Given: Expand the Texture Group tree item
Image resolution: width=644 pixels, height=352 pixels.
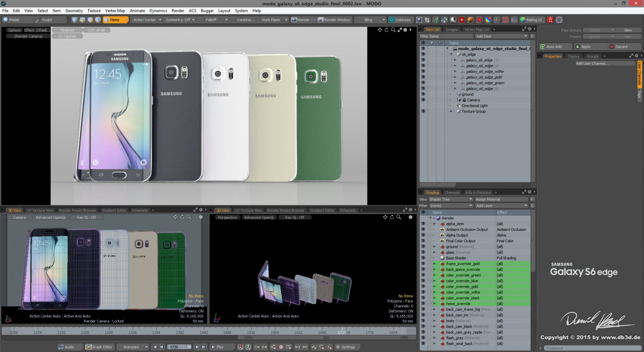Looking at the screenshot, I should 451,111.
